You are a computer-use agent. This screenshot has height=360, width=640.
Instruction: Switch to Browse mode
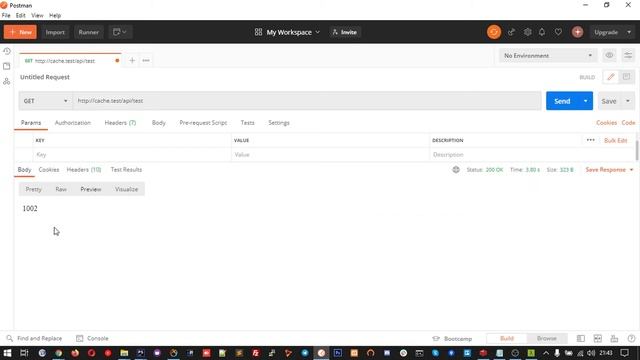[x=547, y=338]
